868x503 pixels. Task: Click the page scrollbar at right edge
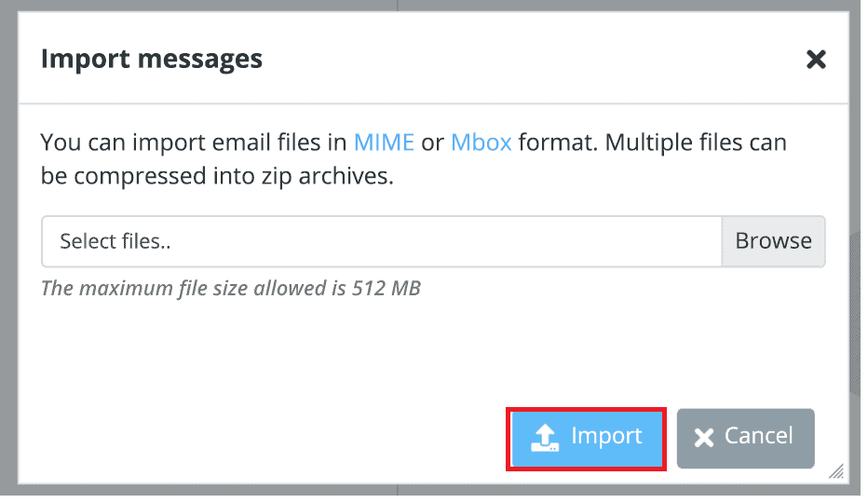click(856, 326)
